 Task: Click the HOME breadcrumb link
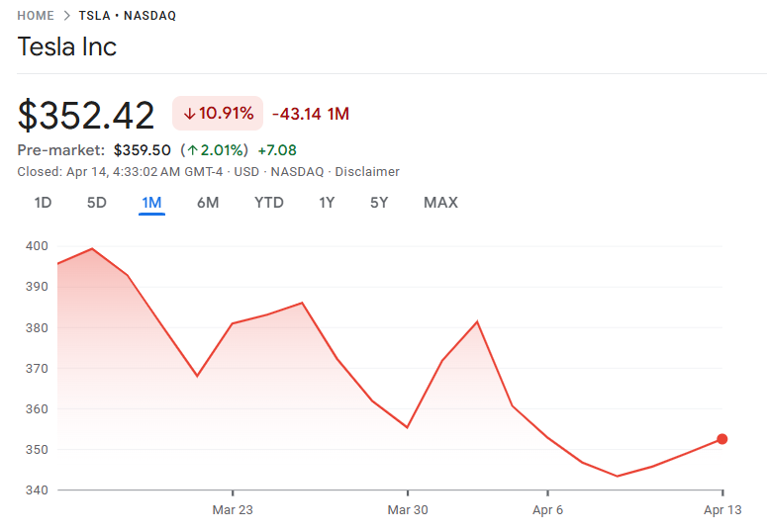coord(37,16)
